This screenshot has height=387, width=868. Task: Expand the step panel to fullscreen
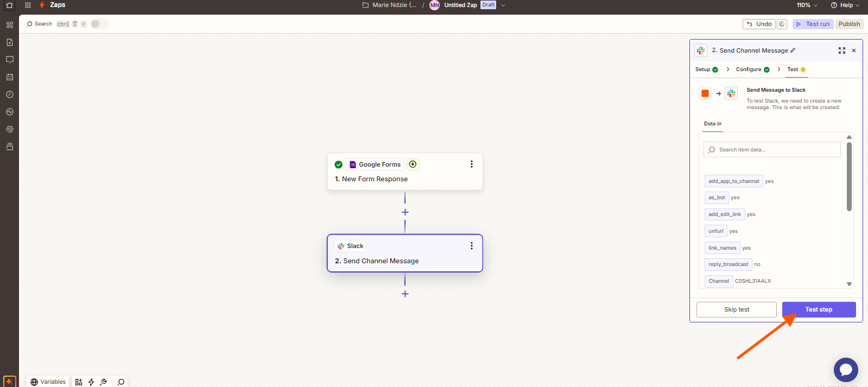pos(842,50)
